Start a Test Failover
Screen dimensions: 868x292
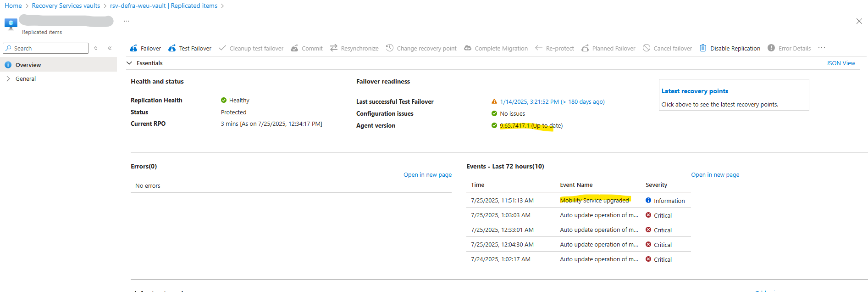pyautogui.click(x=190, y=48)
